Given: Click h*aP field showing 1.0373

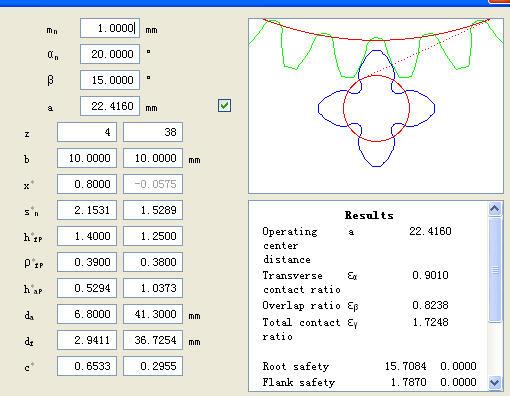Looking at the screenshot, I should (153, 288).
